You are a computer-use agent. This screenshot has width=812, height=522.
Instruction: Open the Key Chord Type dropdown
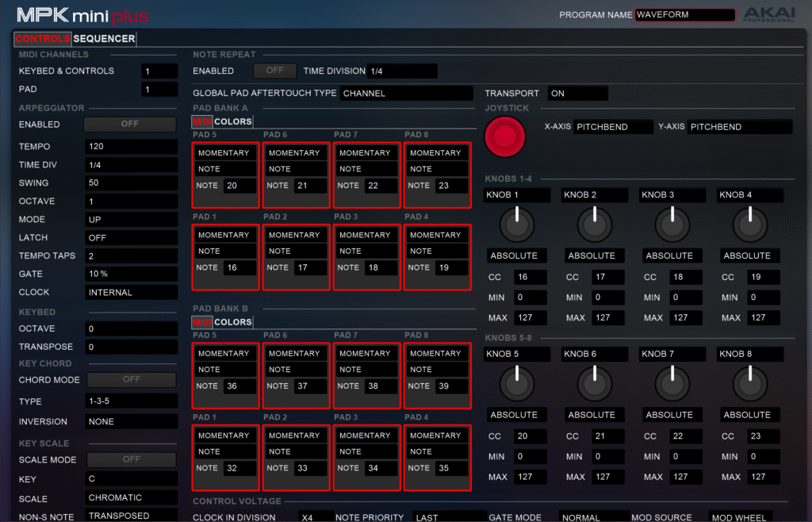pyautogui.click(x=132, y=401)
